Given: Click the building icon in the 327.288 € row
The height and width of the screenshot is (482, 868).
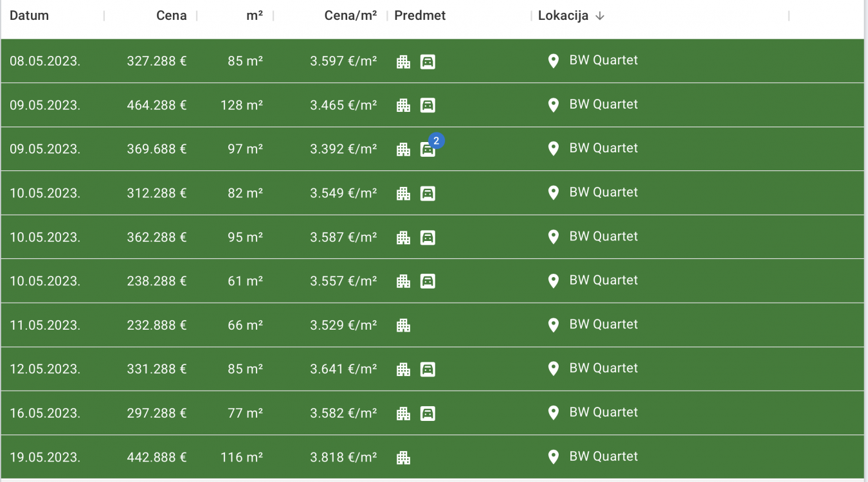Looking at the screenshot, I should 403,62.
